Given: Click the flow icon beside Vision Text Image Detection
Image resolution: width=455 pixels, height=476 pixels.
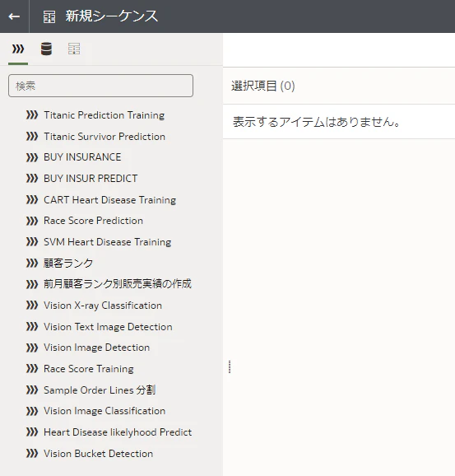Looking at the screenshot, I should click(32, 327).
